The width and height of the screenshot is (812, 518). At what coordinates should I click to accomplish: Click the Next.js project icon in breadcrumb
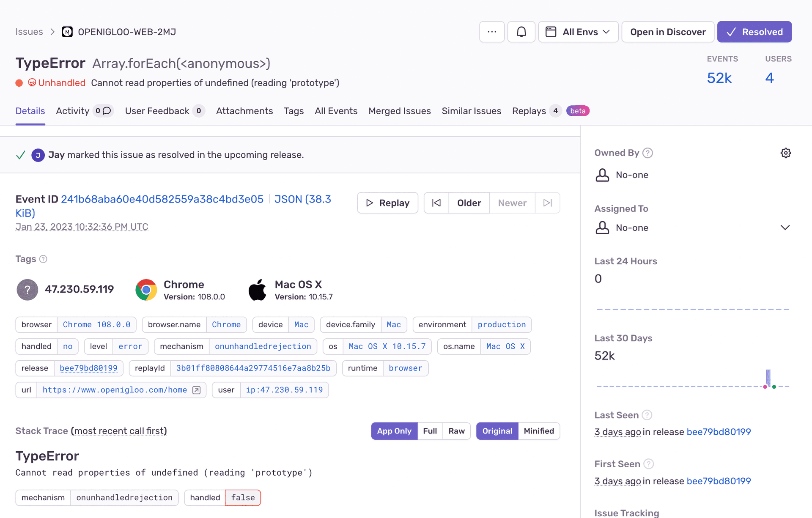point(67,32)
